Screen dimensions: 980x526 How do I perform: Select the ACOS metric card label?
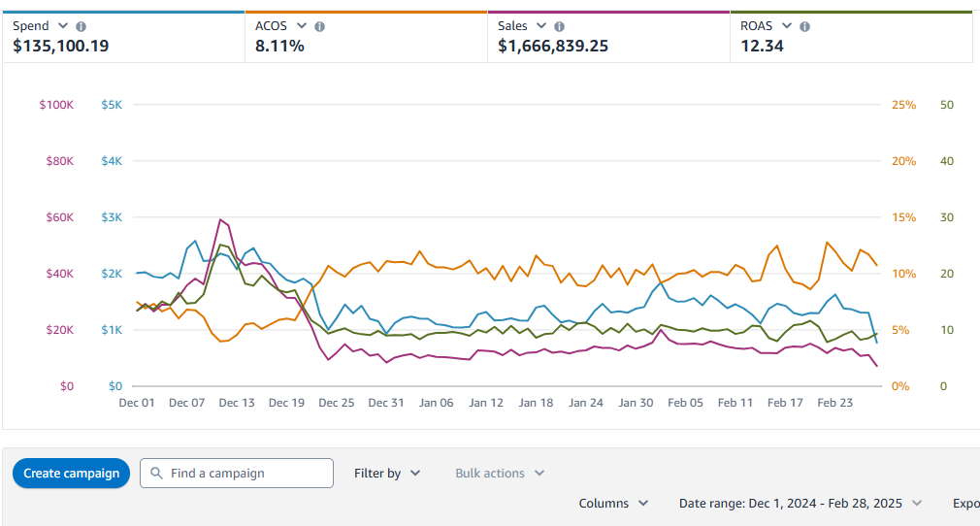coord(272,26)
